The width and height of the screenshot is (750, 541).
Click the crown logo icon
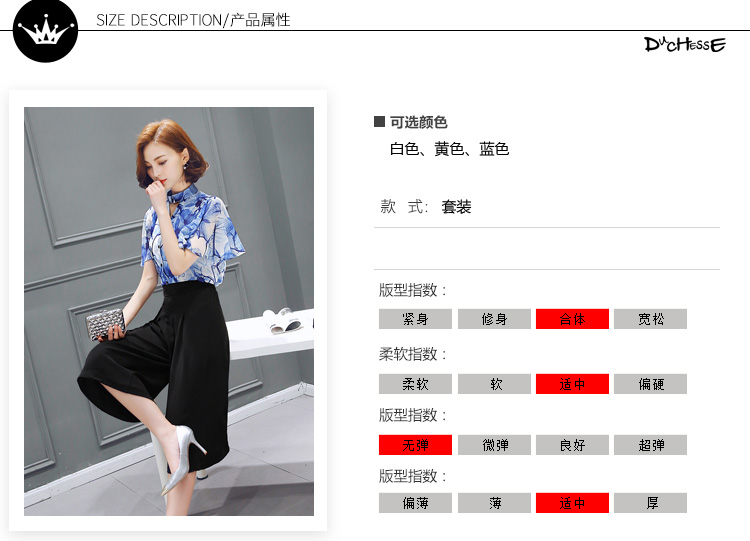pyautogui.click(x=45, y=30)
